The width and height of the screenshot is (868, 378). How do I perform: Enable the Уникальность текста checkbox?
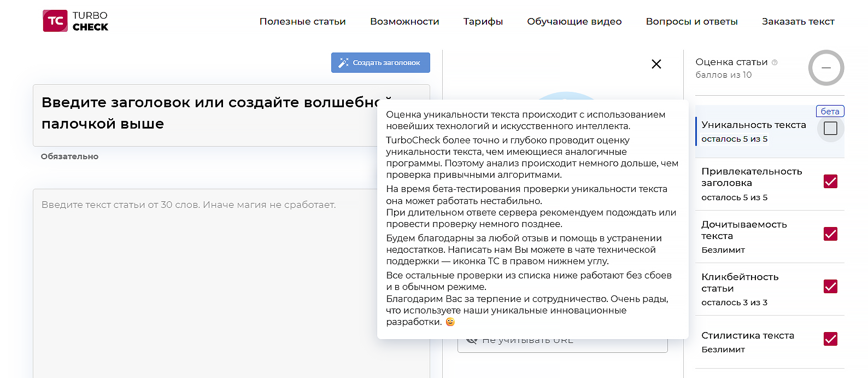pos(830,128)
